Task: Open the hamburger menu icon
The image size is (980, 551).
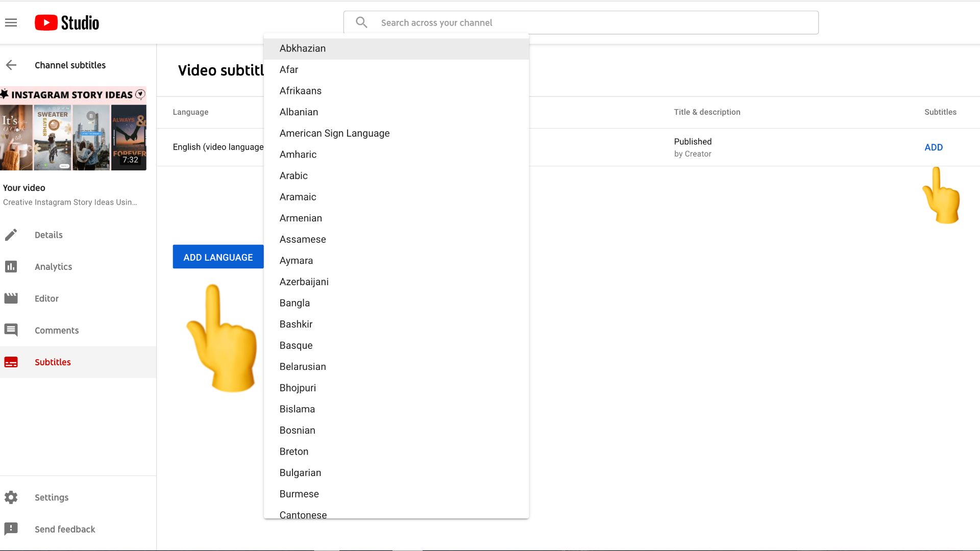Action: pos(11,22)
